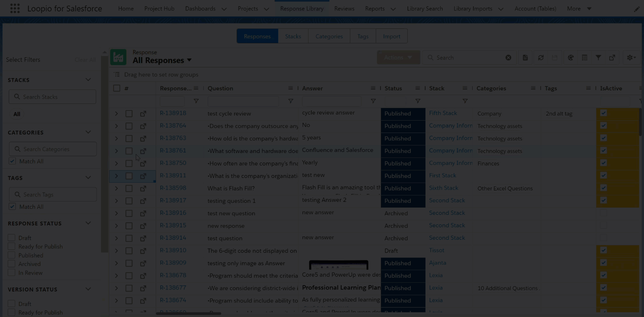Screen dimensions: 644x317
Task: Check Draft under Version Status
Action: pyautogui.click(x=11, y=304)
